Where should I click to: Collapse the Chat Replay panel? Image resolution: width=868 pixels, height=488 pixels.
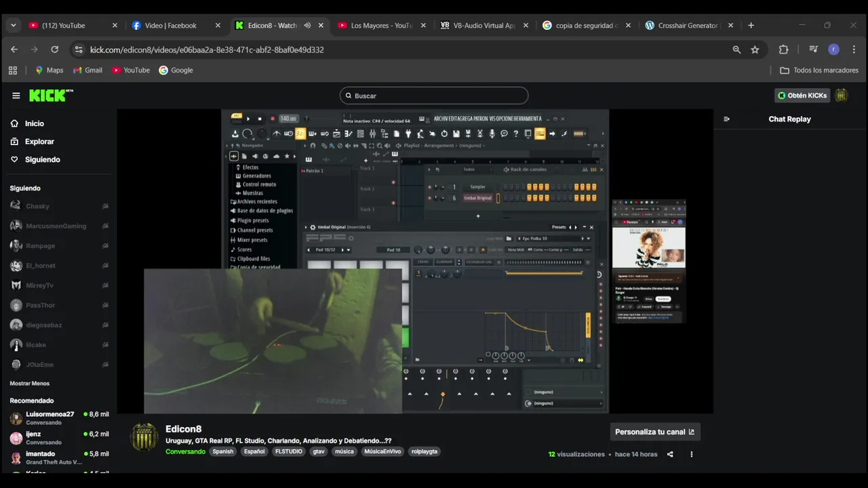click(726, 119)
